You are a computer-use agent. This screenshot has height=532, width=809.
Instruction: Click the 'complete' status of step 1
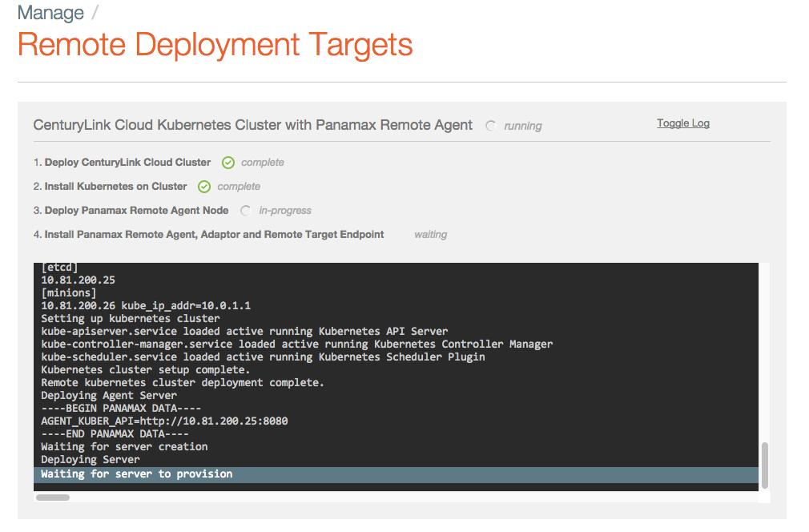pyautogui.click(x=263, y=163)
